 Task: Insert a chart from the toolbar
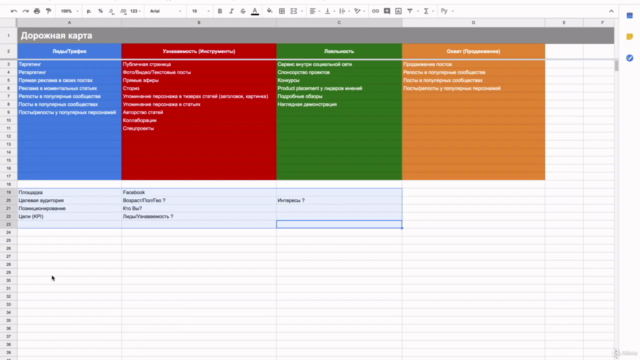[x=398, y=11]
